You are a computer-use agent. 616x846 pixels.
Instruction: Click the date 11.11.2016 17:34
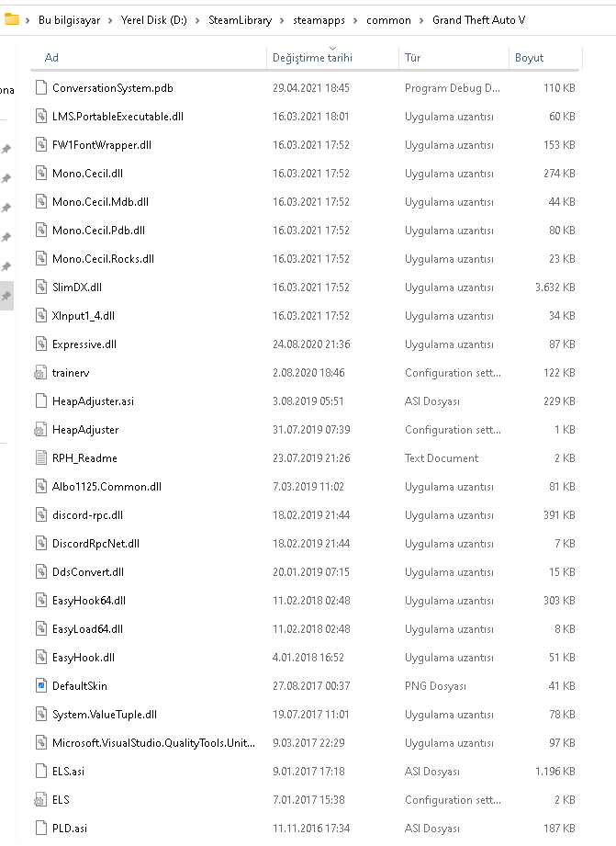pos(310,828)
